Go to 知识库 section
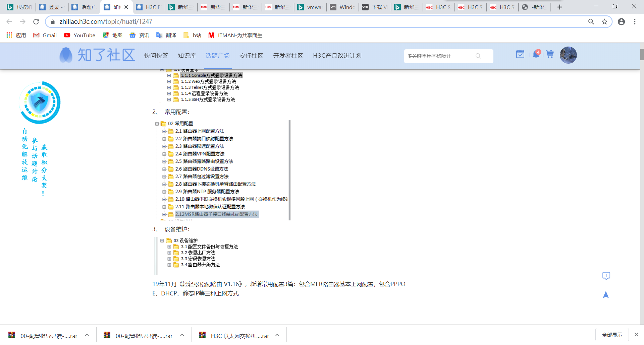 coord(187,56)
